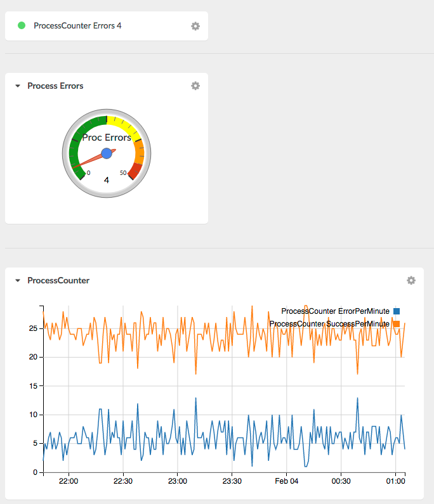
Task: Click the blue ErrorPerMinute legend swatch
Action: [x=397, y=311]
